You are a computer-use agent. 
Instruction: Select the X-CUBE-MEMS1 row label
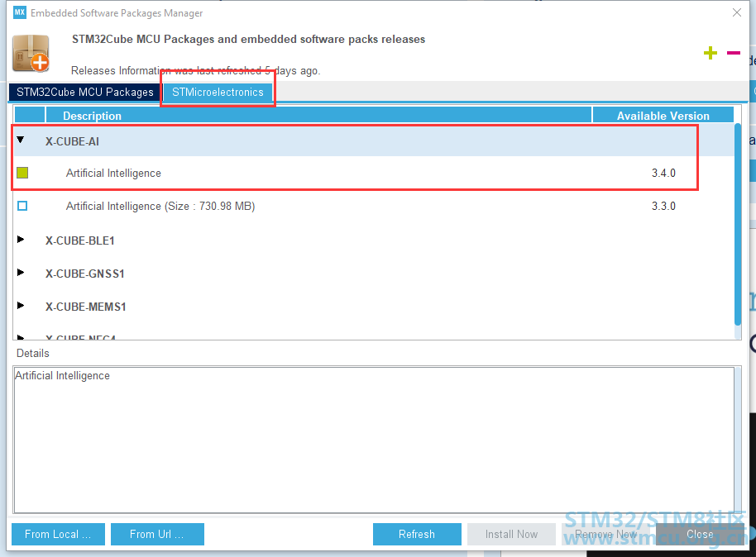click(x=86, y=307)
